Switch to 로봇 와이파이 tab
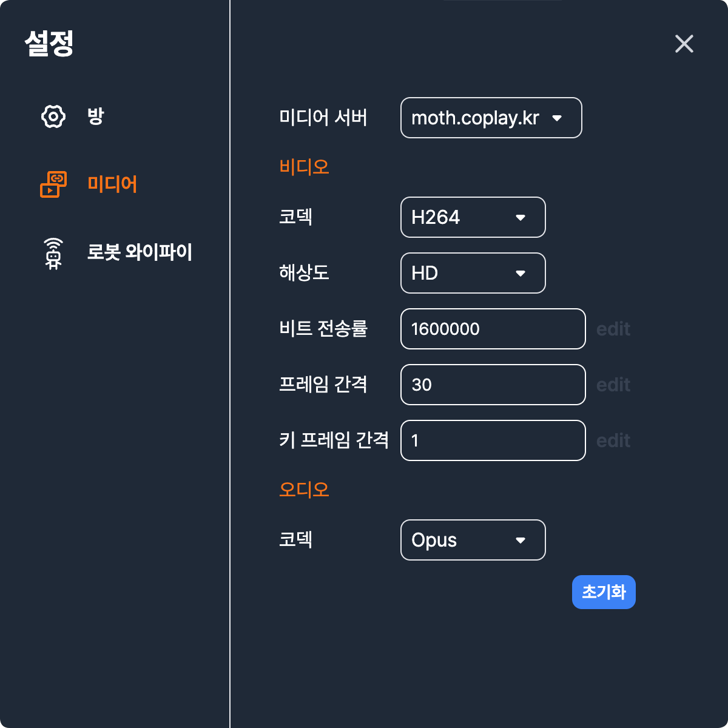This screenshot has height=728, width=728. pyautogui.click(x=140, y=252)
